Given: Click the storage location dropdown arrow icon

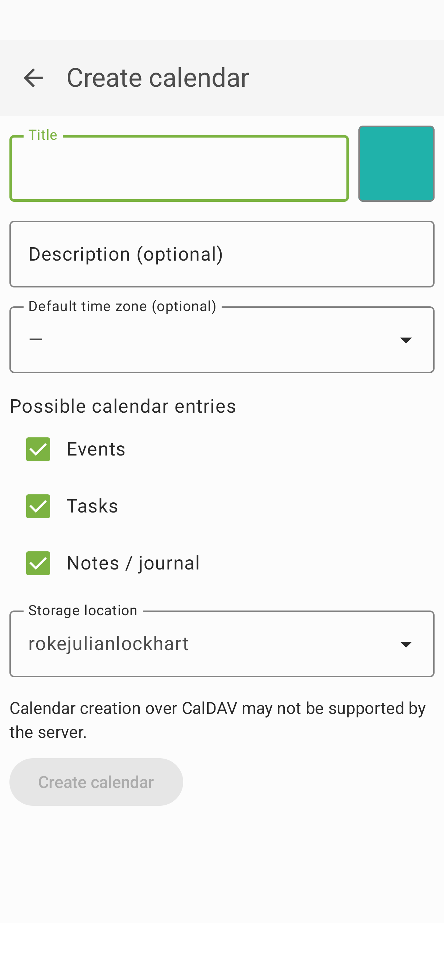Looking at the screenshot, I should 406,644.
